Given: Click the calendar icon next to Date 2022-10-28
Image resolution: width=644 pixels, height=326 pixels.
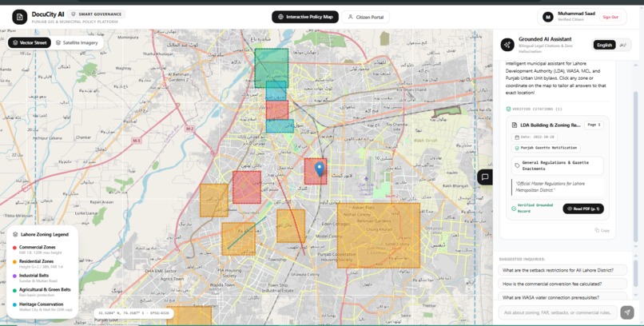Looking at the screenshot, I should (x=517, y=137).
